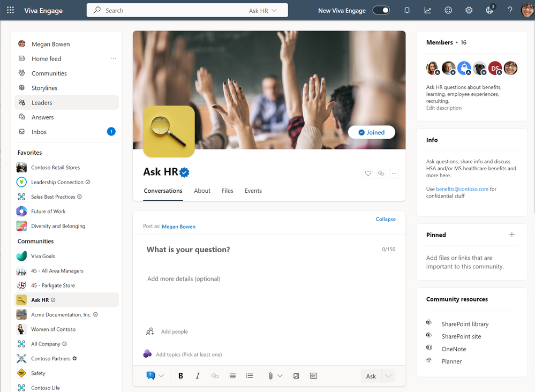Open the Planner resource

point(451,361)
